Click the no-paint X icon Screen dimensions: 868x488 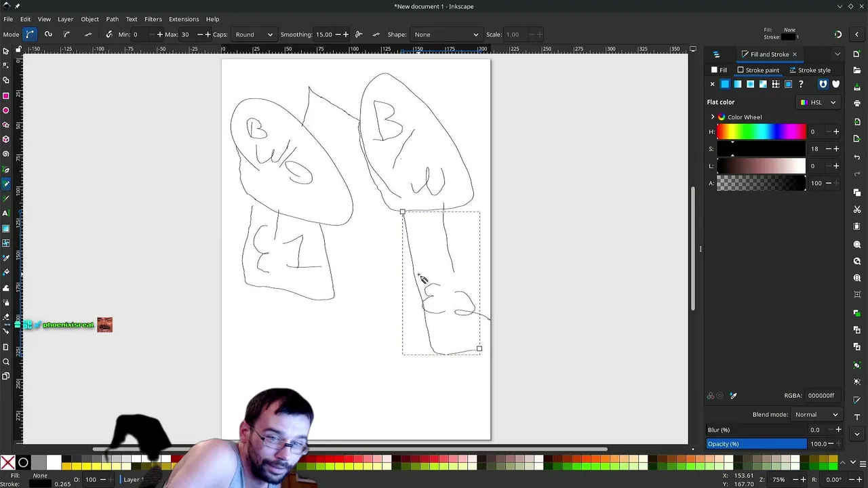tap(712, 84)
